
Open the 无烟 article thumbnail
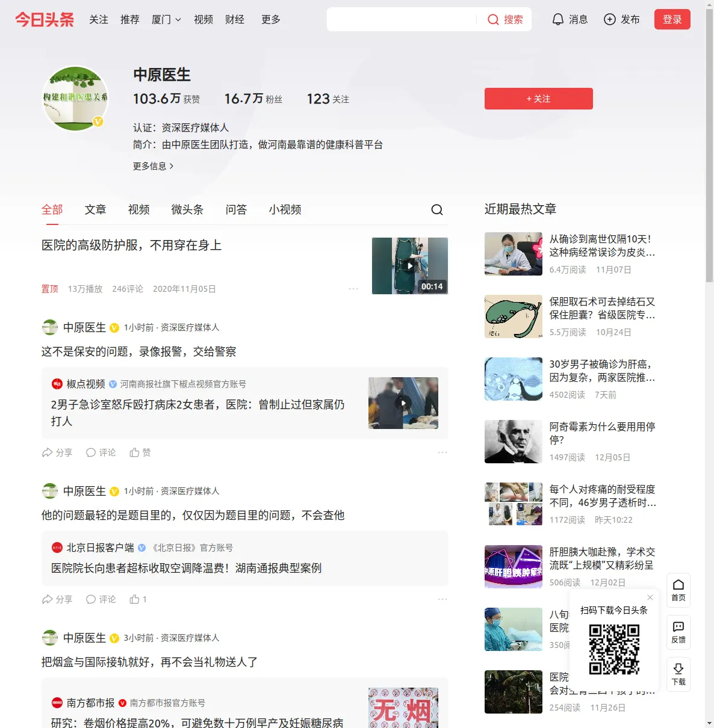click(x=403, y=708)
